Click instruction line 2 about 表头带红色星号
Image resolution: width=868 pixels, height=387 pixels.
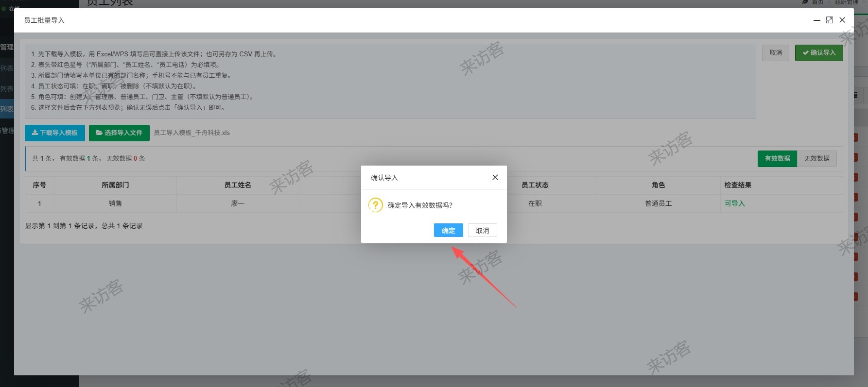click(x=125, y=65)
